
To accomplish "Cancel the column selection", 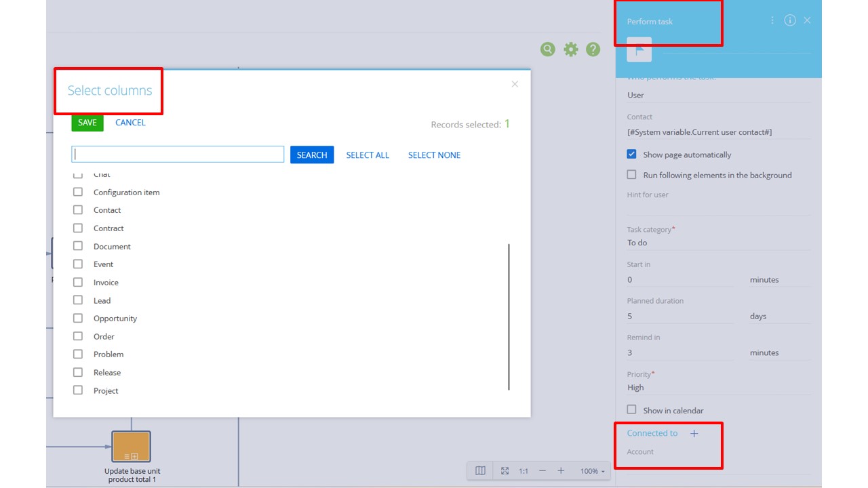I will click(x=130, y=123).
